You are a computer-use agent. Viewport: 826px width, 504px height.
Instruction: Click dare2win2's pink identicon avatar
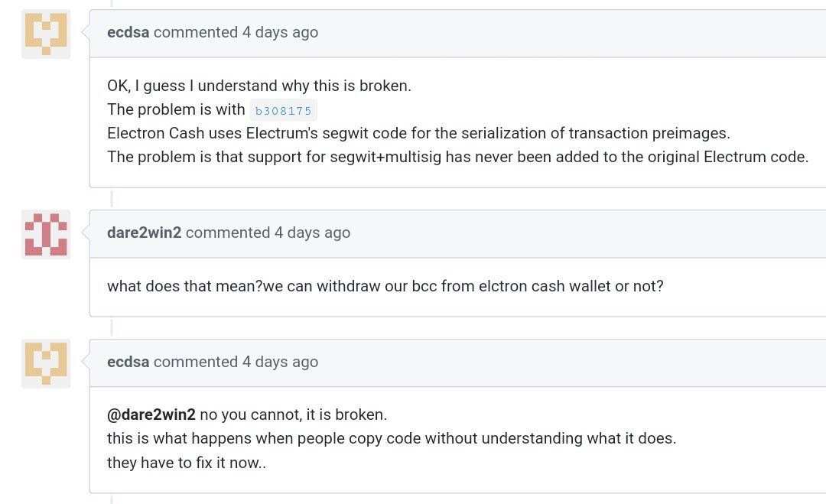(46, 234)
